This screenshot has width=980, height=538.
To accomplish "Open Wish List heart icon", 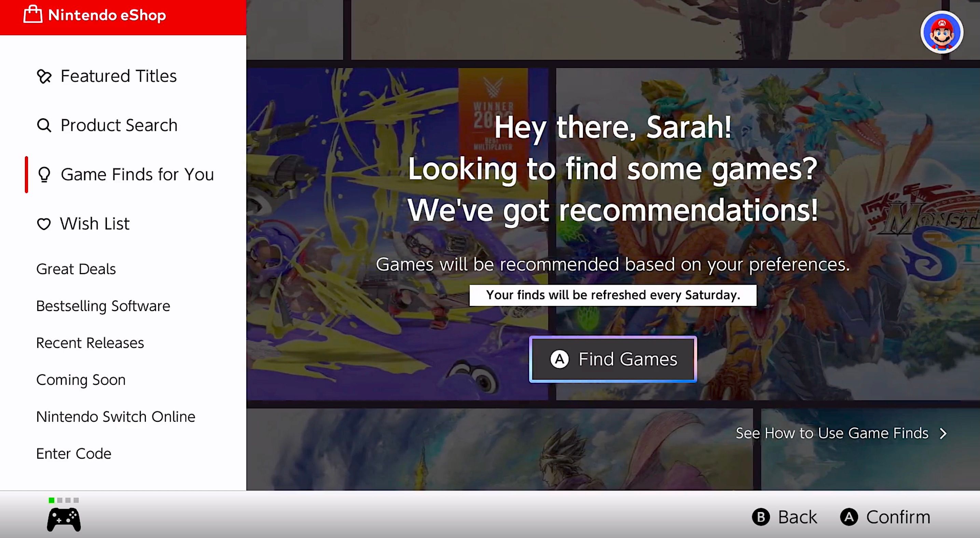I will click(x=44, y=224).
